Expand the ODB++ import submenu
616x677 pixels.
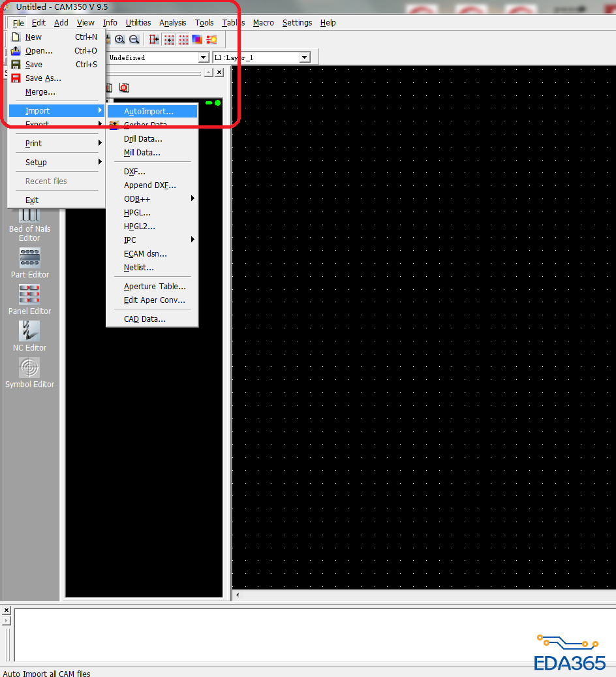153,199
